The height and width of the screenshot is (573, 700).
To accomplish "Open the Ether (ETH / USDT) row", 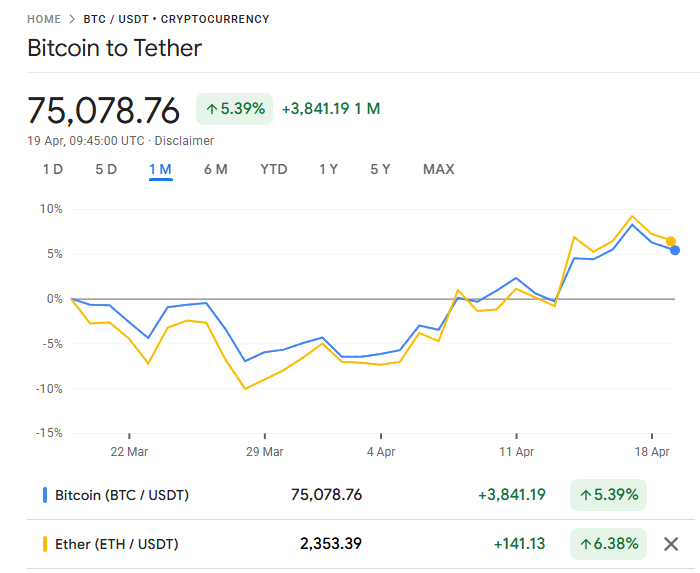I will click(117, 544).
